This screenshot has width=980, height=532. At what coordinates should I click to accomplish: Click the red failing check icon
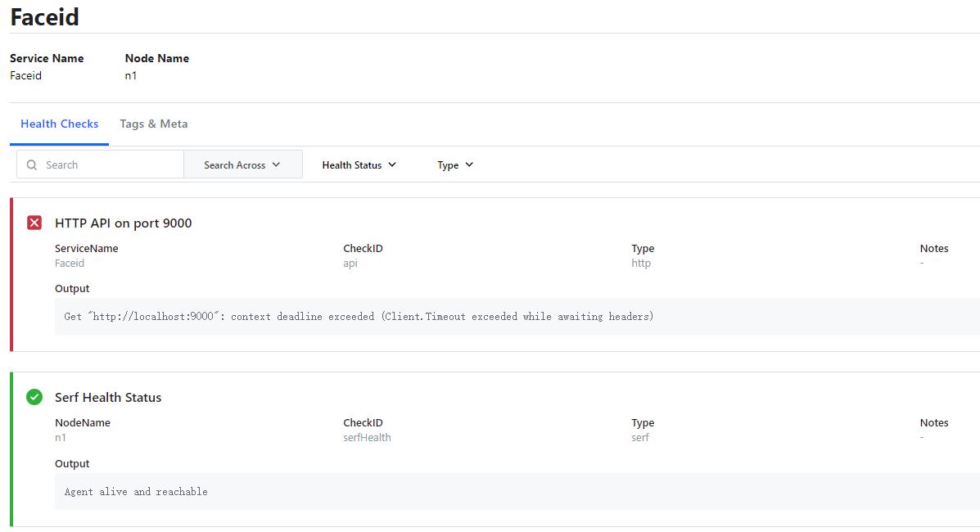tap(34, 223)
